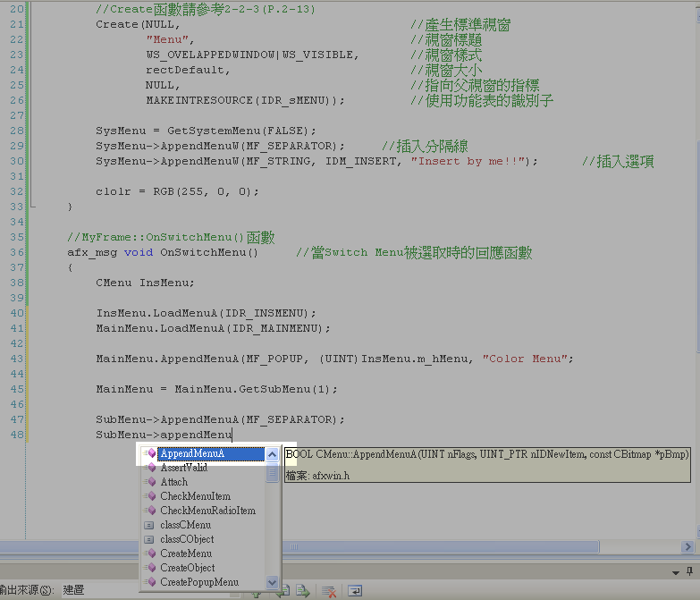The width and height of the screenshot is (700, 600).
Task: Click the clear all output icon
Action: pos(329,592)
